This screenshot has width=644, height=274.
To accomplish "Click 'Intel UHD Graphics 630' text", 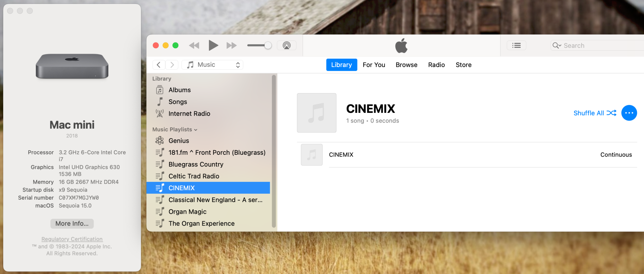I will click(x=89, y=167).
